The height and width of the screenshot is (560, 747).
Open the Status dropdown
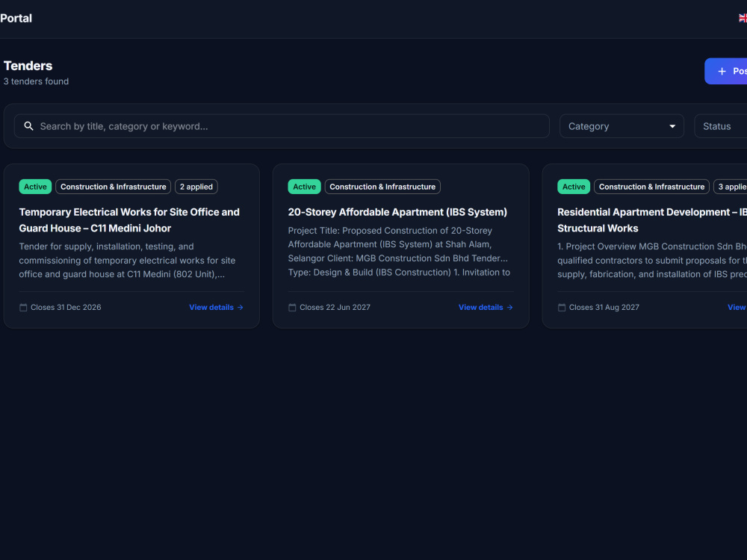pyautogui.click(x=721, y=126)
